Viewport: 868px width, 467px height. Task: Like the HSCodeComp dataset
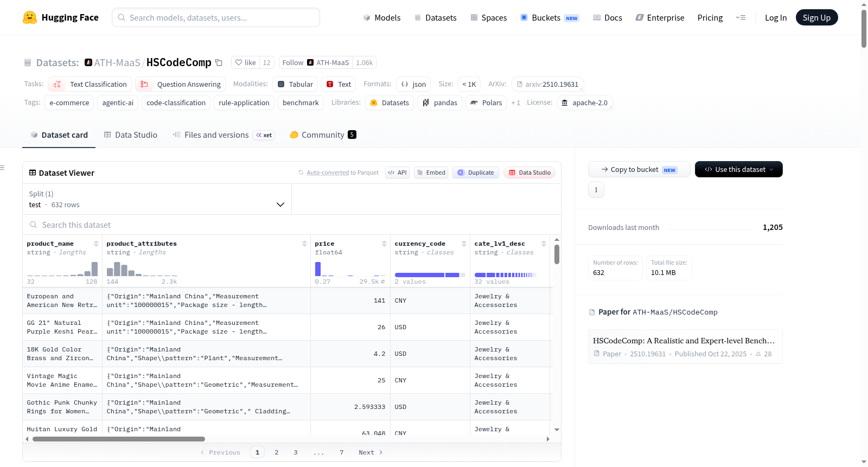pyautogui.click(x=245, y=62)
